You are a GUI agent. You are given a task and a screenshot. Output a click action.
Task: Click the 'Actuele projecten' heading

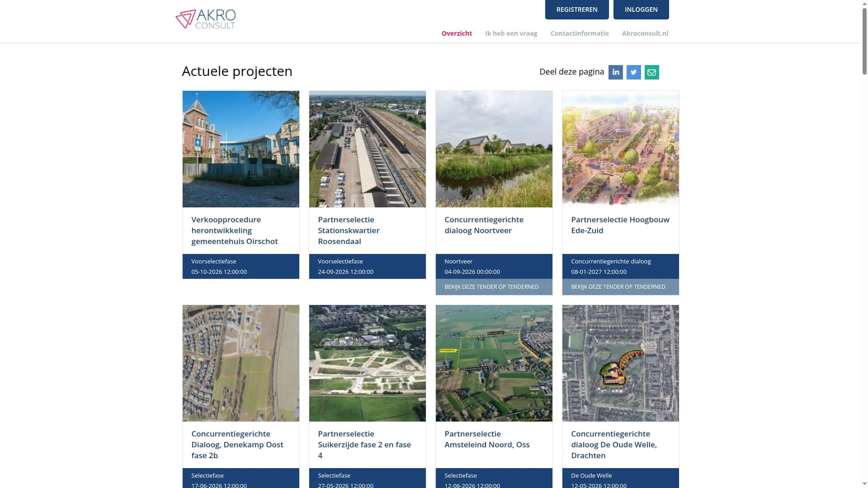pos(237,71)
